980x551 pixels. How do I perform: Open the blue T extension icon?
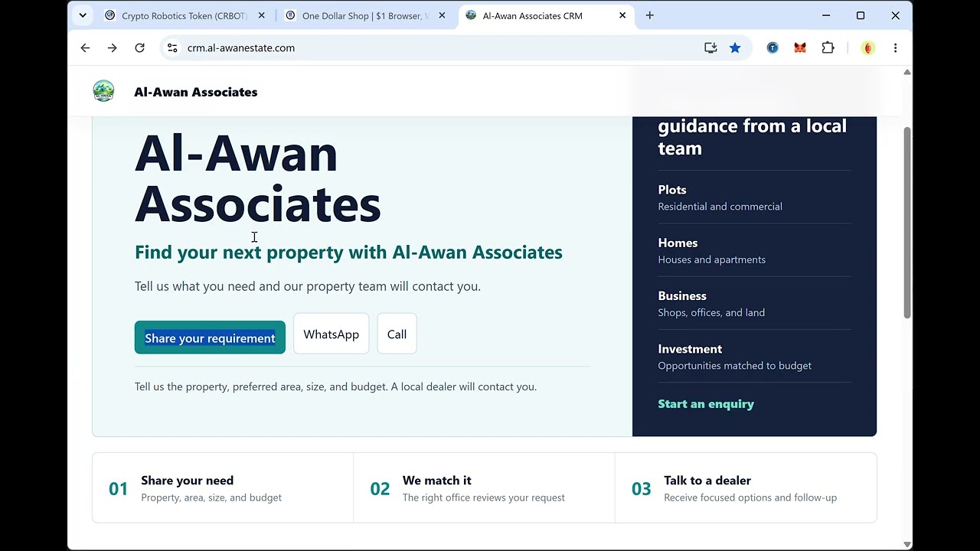pos(773,47)
